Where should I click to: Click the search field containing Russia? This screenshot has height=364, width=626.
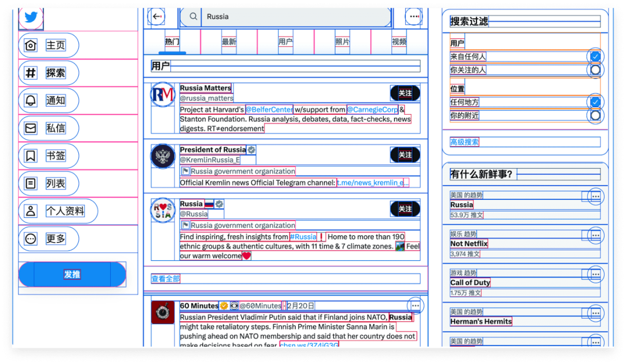(290, 17)
